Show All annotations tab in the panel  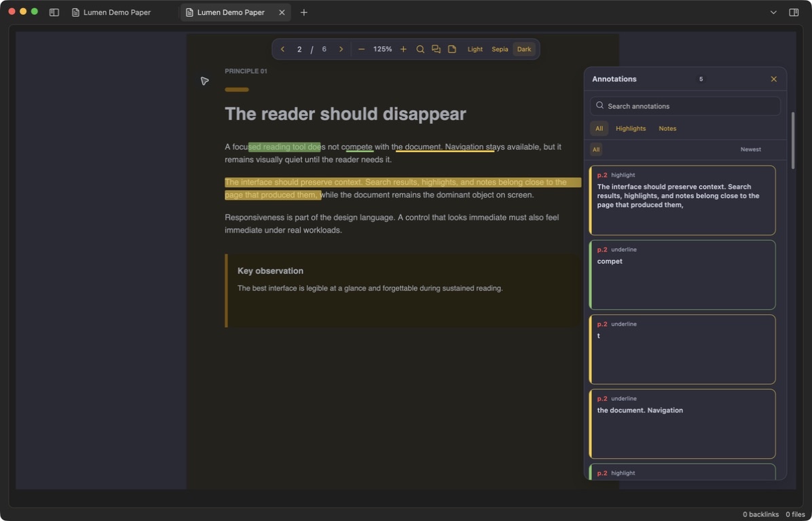[599, 128]
